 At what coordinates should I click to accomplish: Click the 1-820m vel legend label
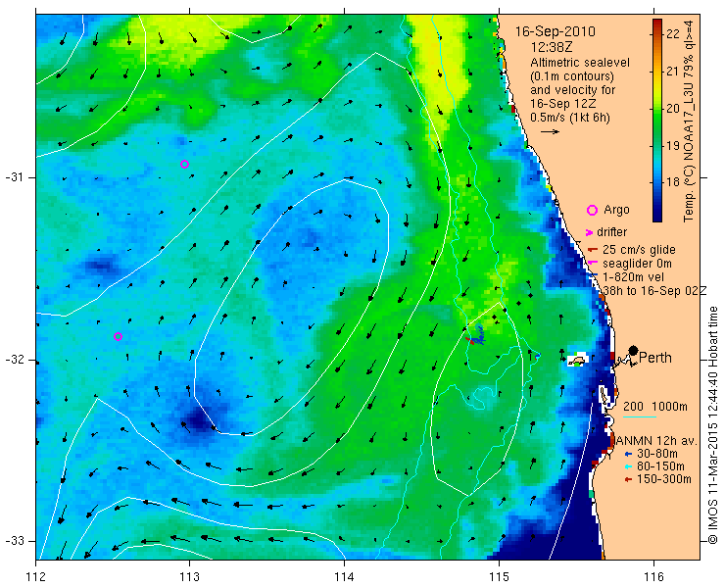tap(634, 277)
